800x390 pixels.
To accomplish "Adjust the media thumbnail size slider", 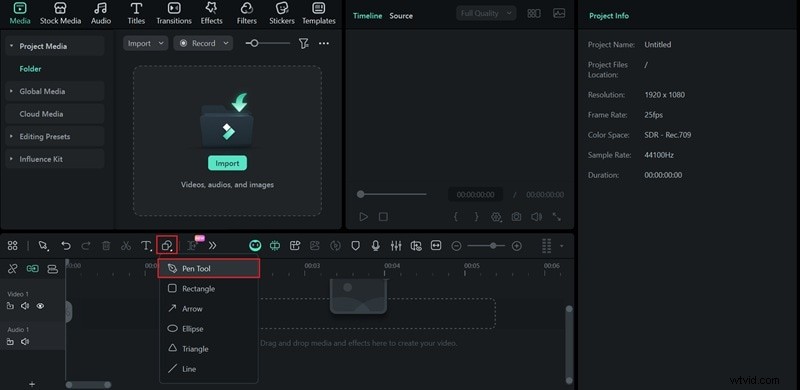I will pos(267,43).
